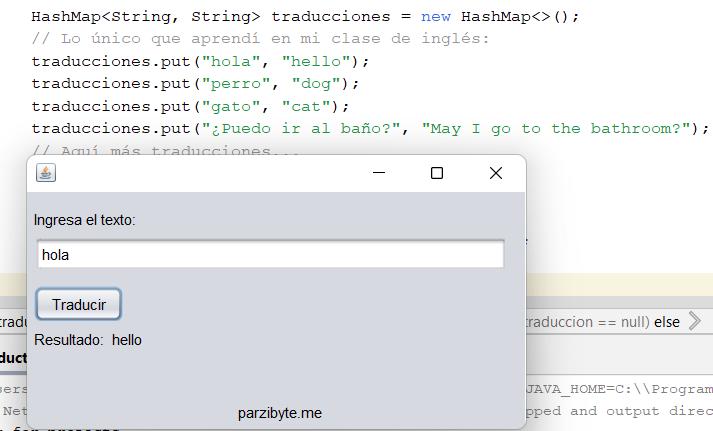This screenshot has width=713, height=431.
Task: Click the bathroom translation code line
Action: [x=370, y=129]
